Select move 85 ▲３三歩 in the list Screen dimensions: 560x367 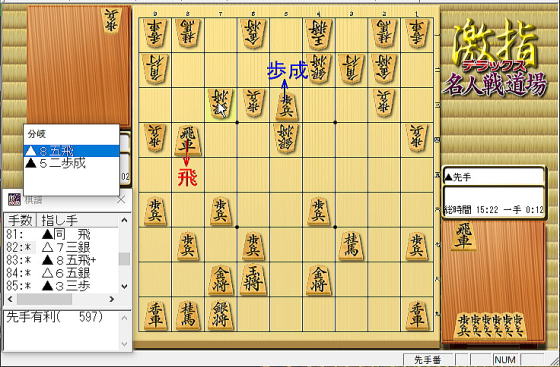coord(61,286)
